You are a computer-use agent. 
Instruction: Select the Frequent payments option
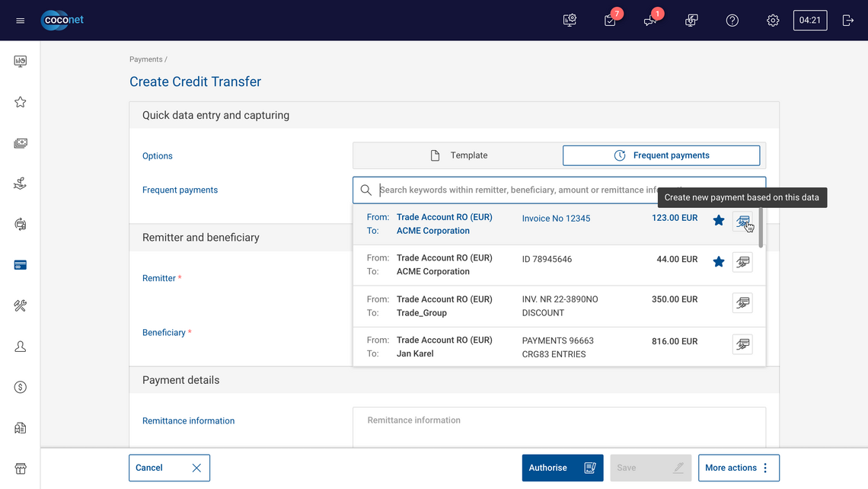661,155
